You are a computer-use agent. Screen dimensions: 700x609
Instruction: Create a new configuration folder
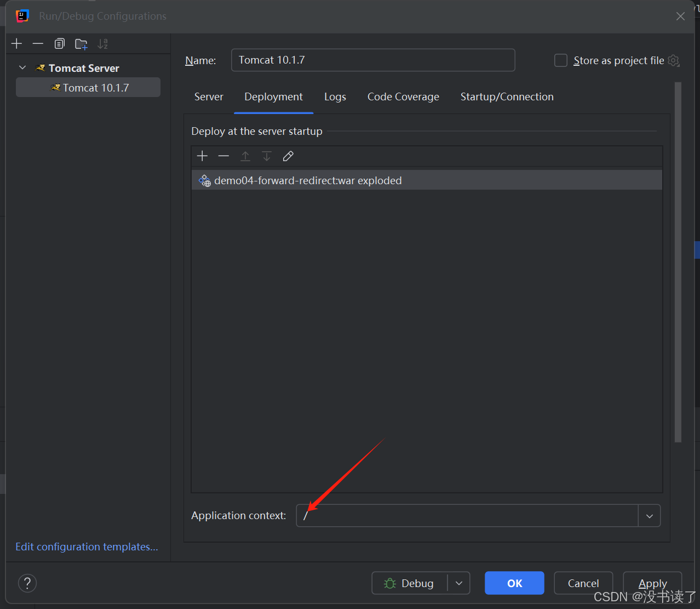(81, 44)
